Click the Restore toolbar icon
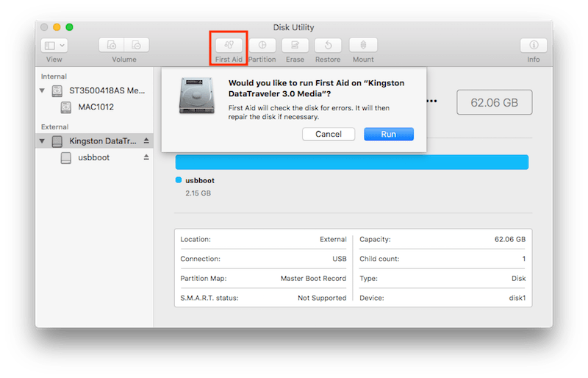This screenshot has height=378, width=588. click(328, 45)
